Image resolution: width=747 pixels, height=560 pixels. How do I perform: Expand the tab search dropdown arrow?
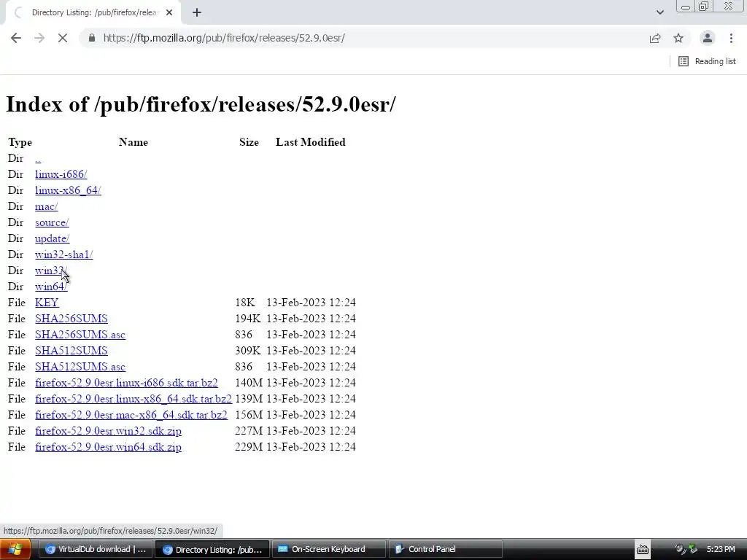pyautogui.click(x=659, y=12)
